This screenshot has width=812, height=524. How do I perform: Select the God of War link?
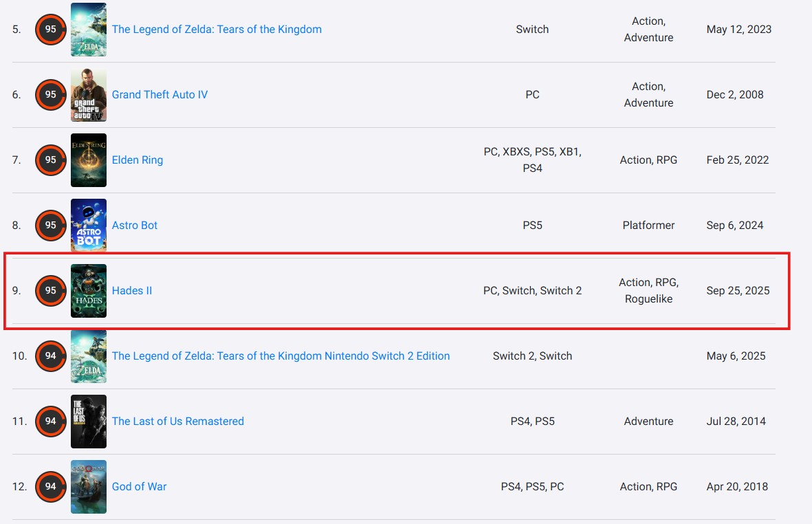coord(139,486)
